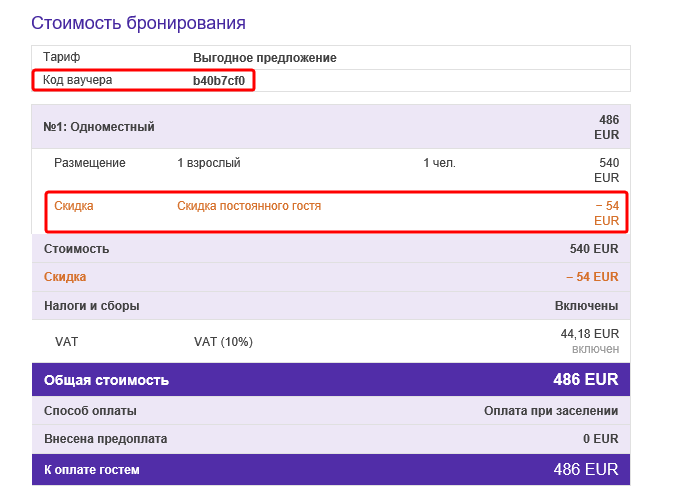Select voucher code 'b40b7cf0'
673x503 pixels.
[218, 81]
